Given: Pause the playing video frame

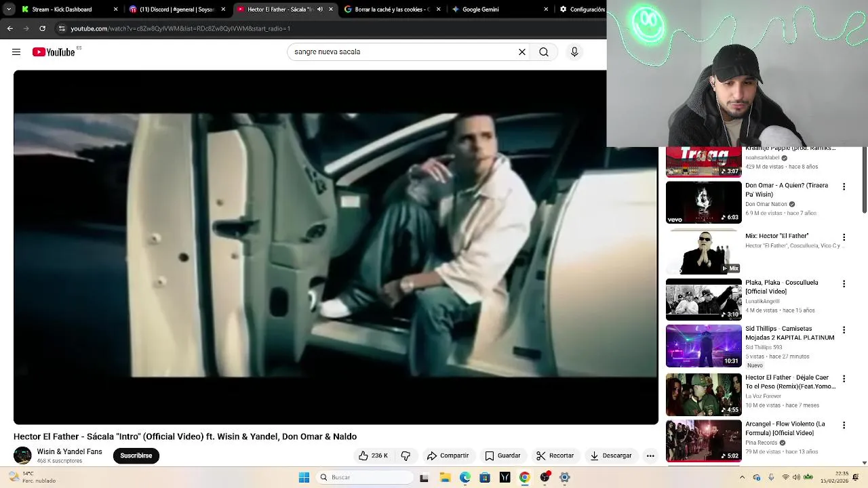Looking at the screenshot, I should coord(336,247).
